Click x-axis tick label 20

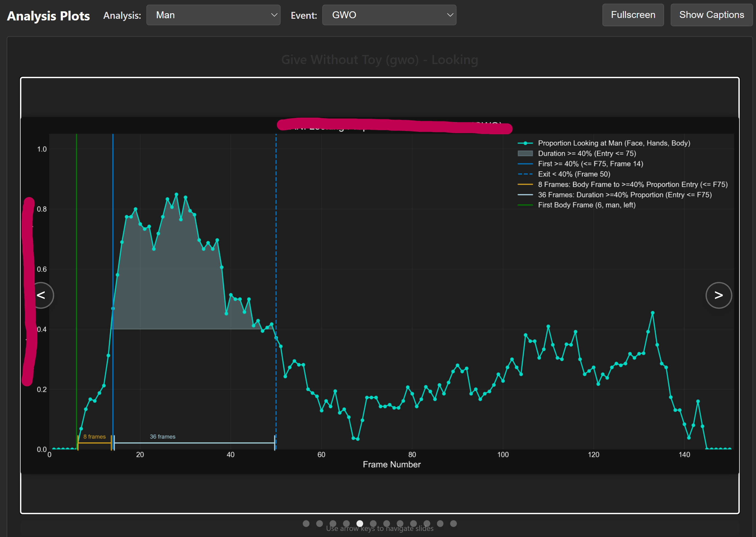pos(140,455)
